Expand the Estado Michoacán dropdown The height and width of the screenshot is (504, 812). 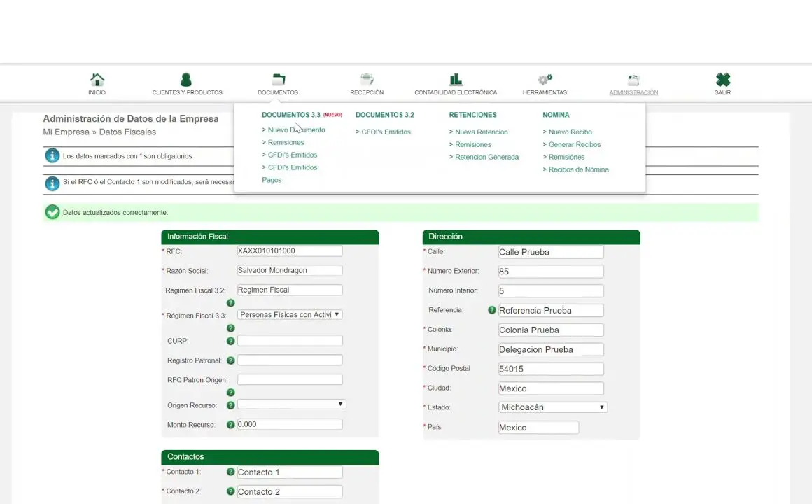(x=552, y=407)
